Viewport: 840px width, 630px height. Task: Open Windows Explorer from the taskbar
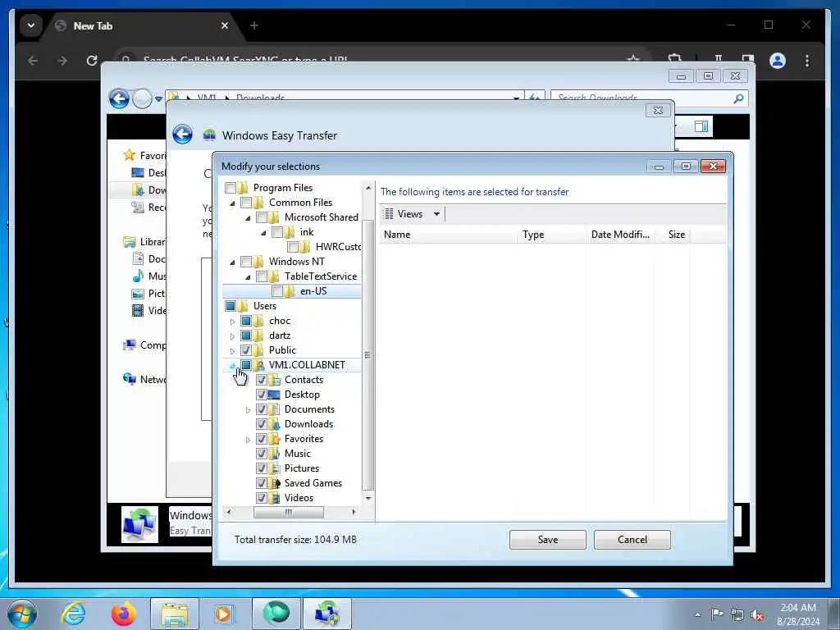(174, 614)
